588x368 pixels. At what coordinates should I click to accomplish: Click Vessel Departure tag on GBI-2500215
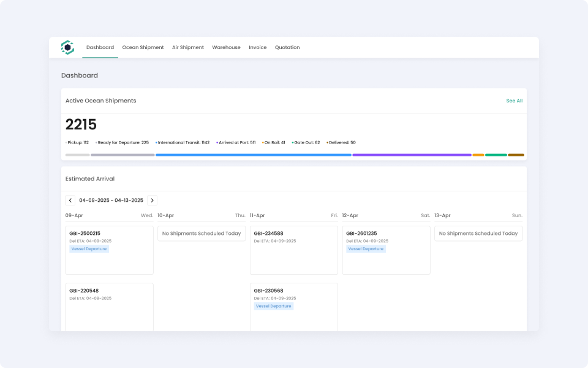[x=89, y=249]
